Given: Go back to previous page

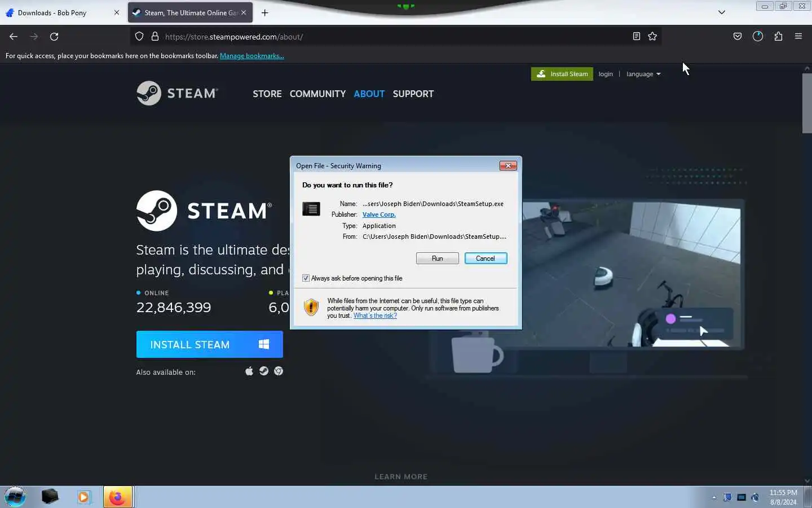Looking at the screenshot, I should tap(14, 37).
